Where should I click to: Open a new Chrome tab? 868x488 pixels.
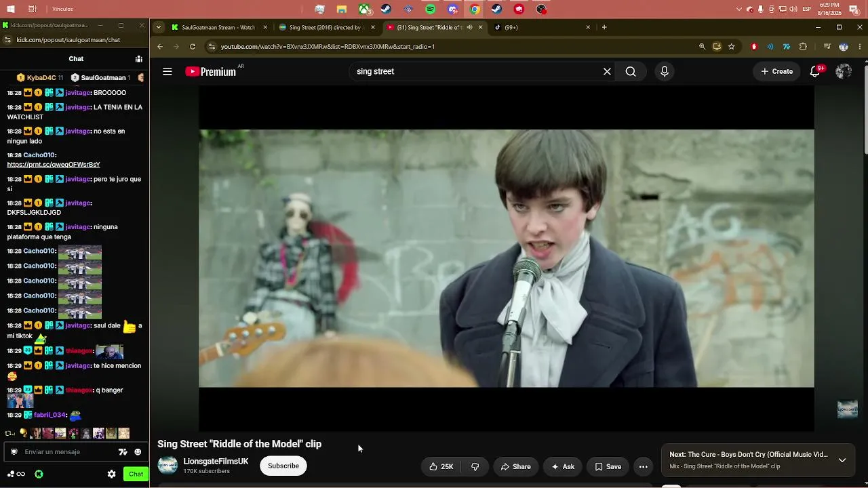604,27
